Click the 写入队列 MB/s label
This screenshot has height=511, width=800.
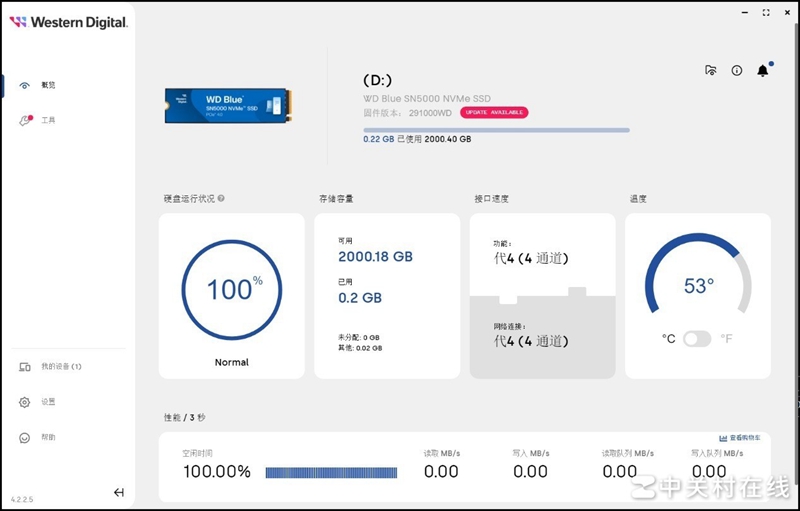click(717, 453)
